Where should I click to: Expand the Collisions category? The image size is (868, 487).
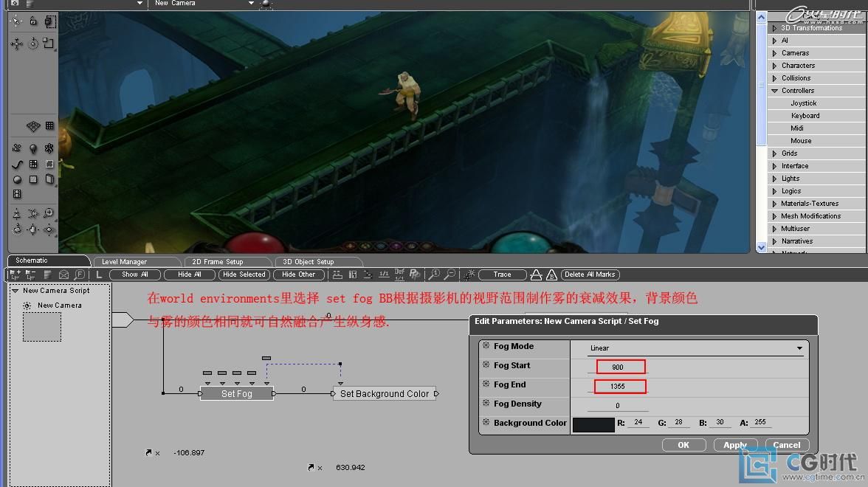pyautogui.click(x=774, y=78)
